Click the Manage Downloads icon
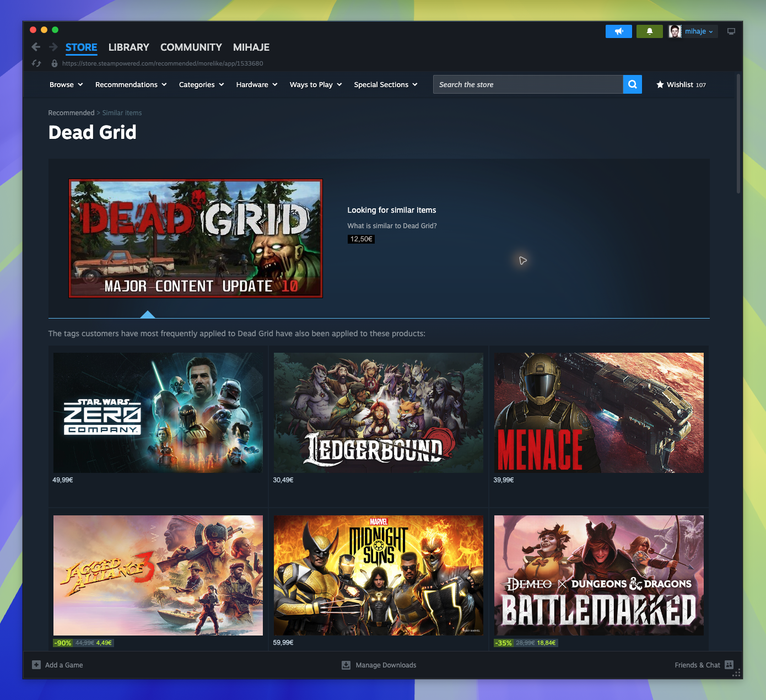The image size is (766, 700). tap(346, 665)
